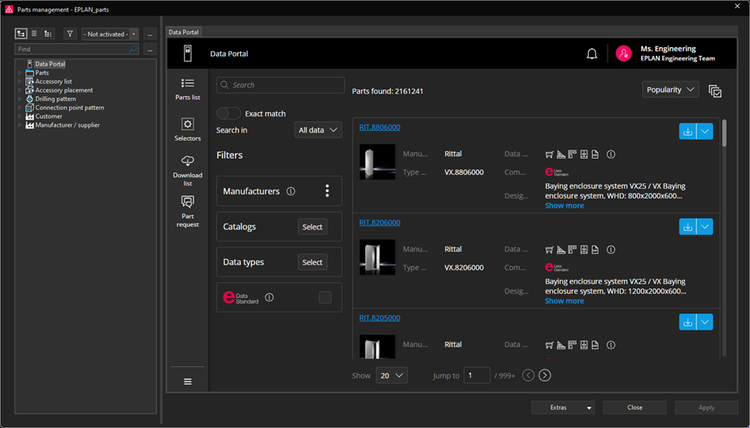The height and width of the screenshot is (428, 750).
Task: Switch to the Data Portal tab
Action: point(182,32)
